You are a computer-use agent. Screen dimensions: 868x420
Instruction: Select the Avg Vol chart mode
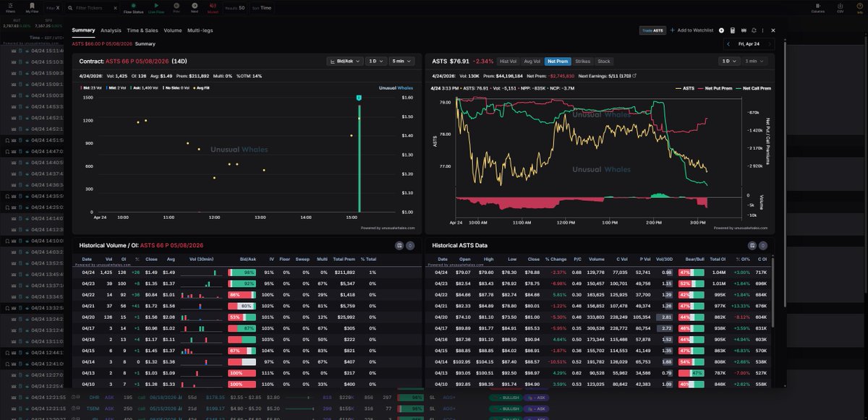[x=532, y=61]
